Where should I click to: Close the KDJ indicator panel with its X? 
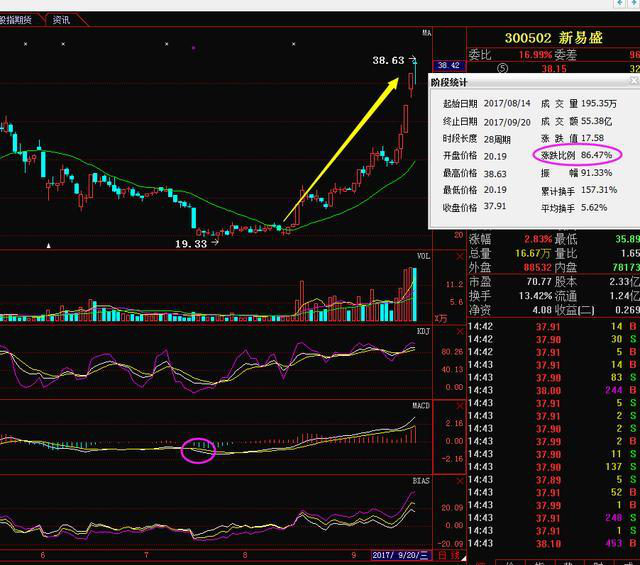point(460,331)
